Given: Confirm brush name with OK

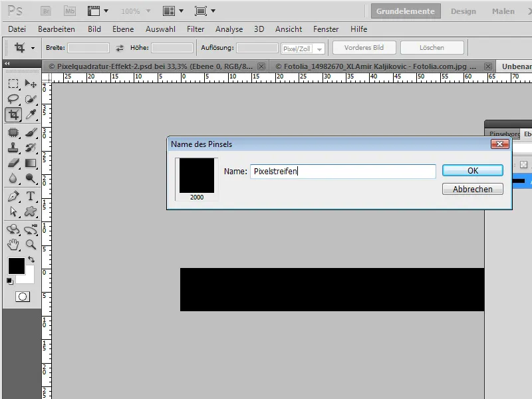Looking at the screenshot, I should pyautogui.click(x=473, y=170).
